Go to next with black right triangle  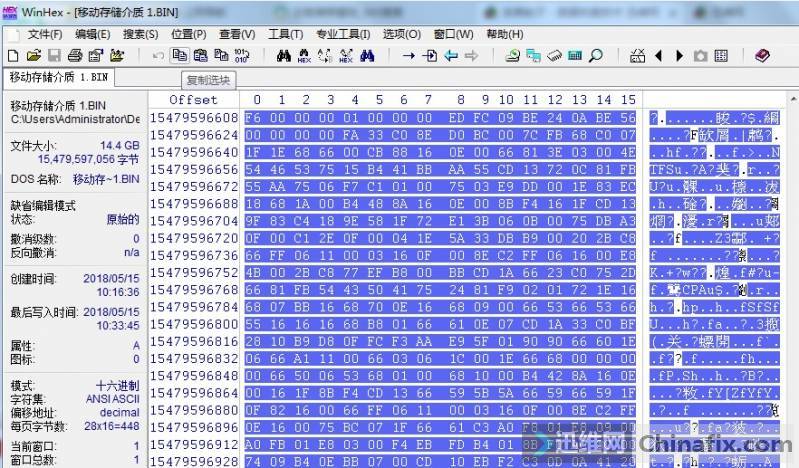coord(679,56)
